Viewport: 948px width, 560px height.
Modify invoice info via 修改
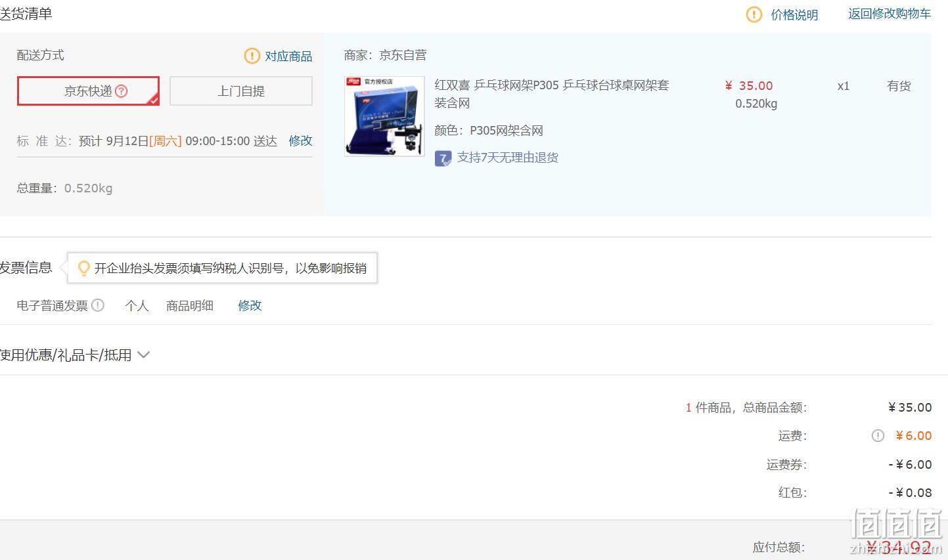click(250, 305)
